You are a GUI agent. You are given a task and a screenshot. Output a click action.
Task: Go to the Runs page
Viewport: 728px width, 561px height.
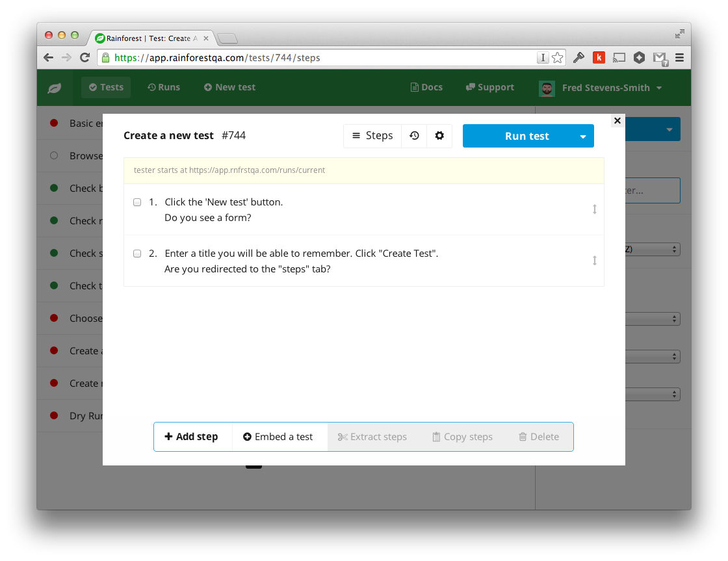pos(163,87)
